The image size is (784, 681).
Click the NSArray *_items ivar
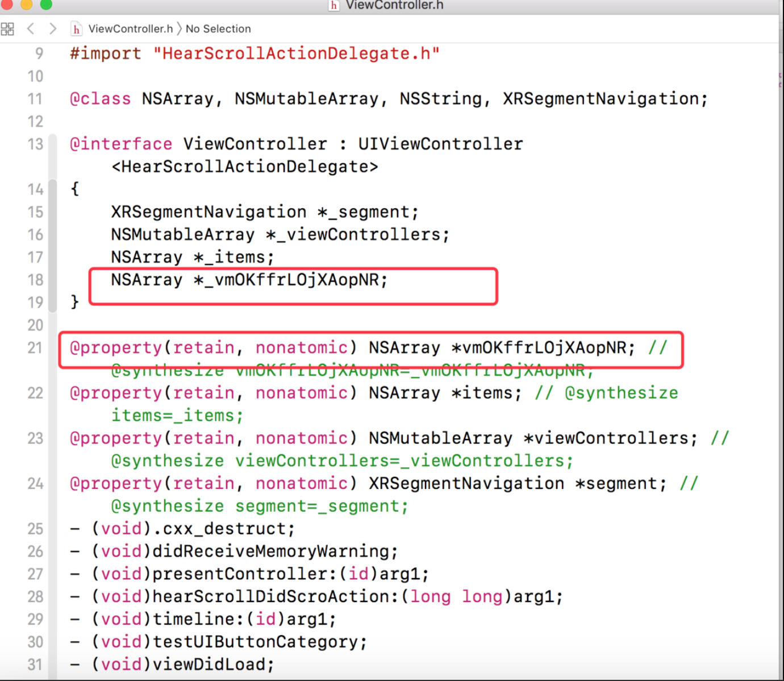(193, 258)
